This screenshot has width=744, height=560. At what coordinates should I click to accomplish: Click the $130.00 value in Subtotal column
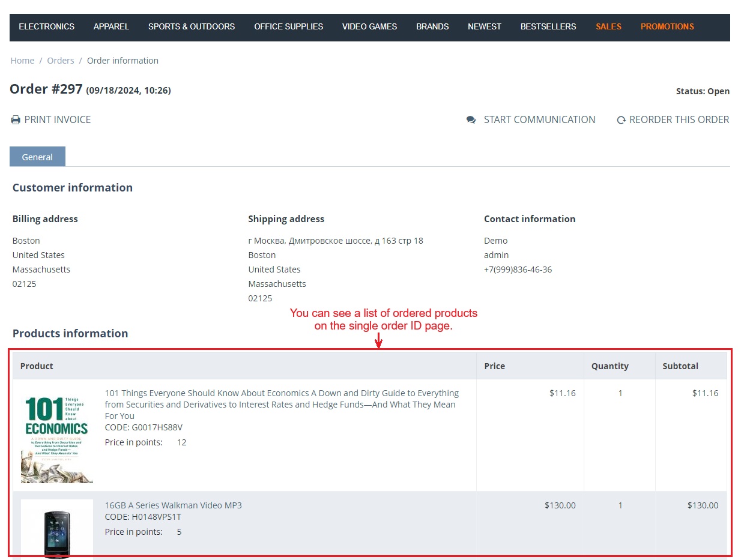point(703,505)
